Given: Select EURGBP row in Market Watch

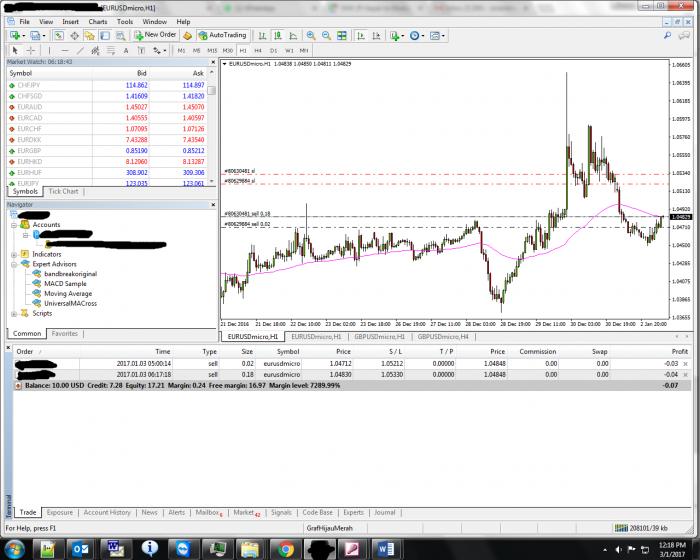Looking at the screenshot, I should click(106, 150).
